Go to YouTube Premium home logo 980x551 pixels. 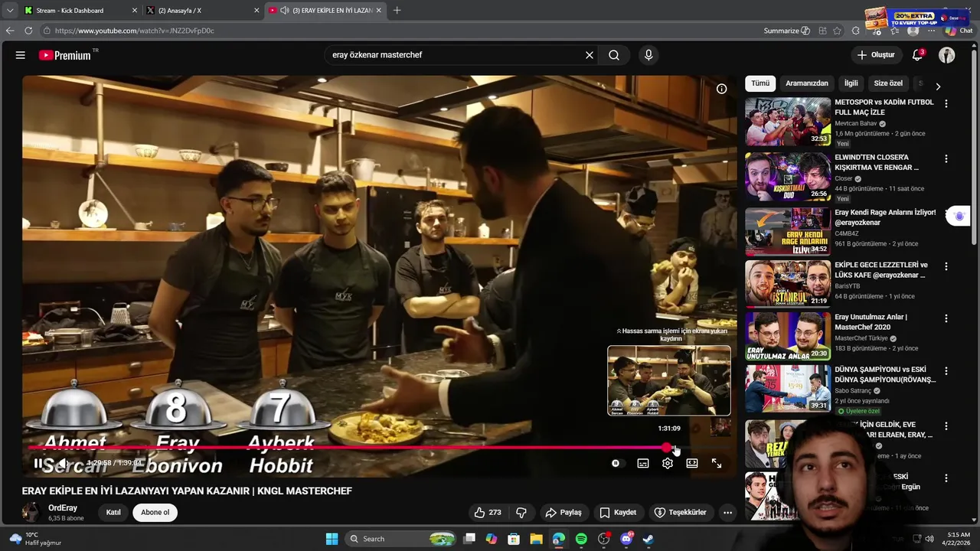click(x=65, y=55)
